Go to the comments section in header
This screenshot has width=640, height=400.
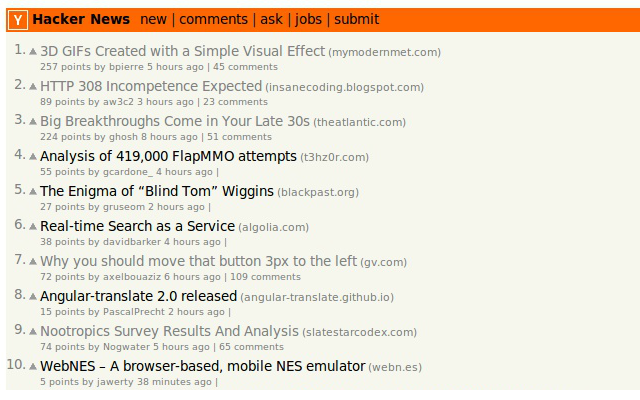[x=213, y=19]
